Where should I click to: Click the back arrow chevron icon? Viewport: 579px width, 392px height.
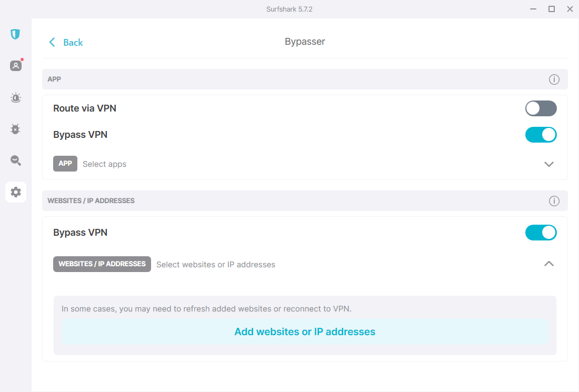pos(52,42)
